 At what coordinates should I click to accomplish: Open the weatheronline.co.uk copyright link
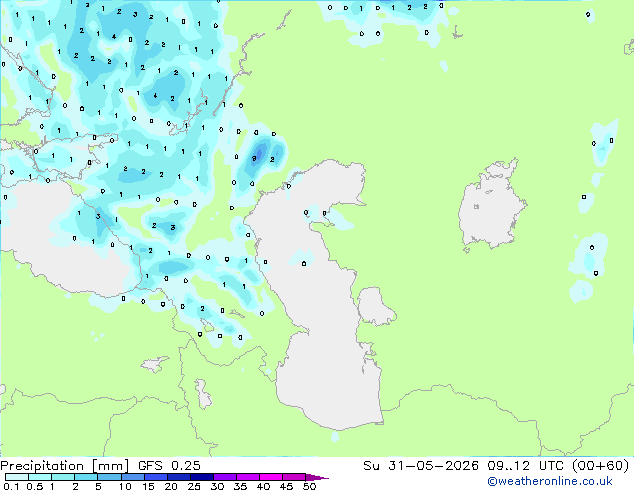point(550,481)
